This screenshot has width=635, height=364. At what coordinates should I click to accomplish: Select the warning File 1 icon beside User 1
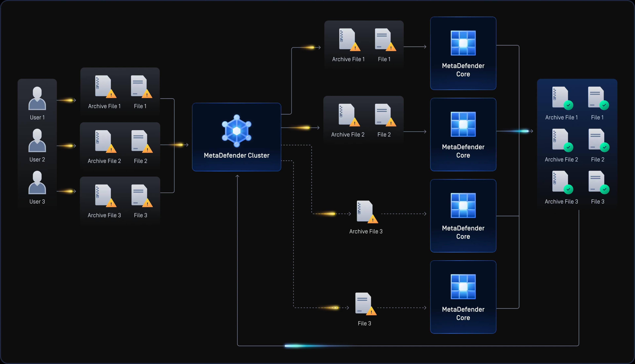pyautogui.click(x=141, y=87)
